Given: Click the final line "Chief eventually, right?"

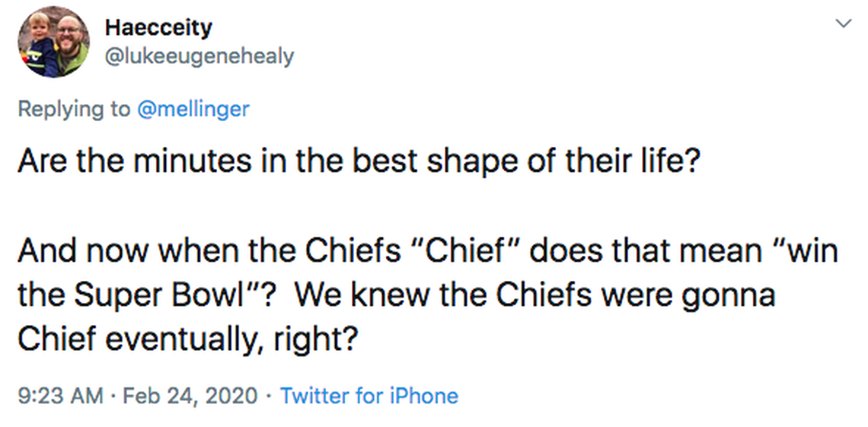Looking at the screenshot, I should tap(187, 339).
